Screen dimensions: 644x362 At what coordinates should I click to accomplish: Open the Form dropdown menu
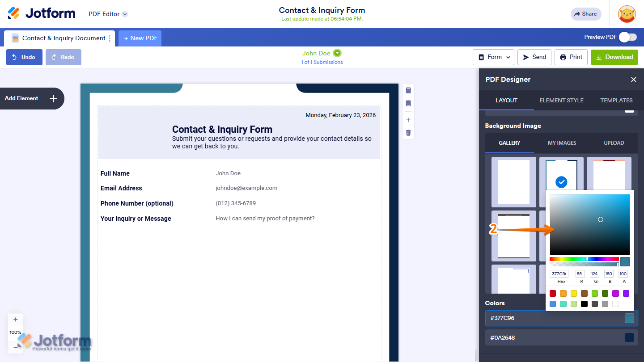click(493, 57)
